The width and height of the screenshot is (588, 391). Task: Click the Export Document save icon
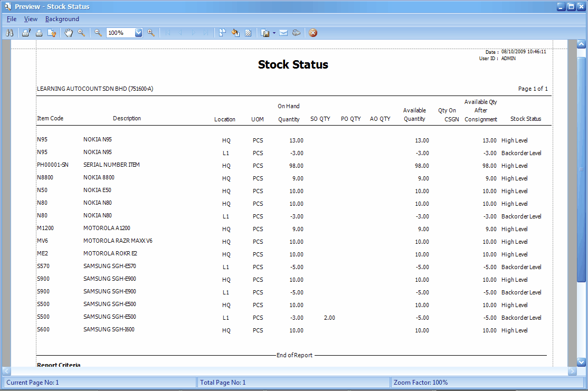click(265, 33)
